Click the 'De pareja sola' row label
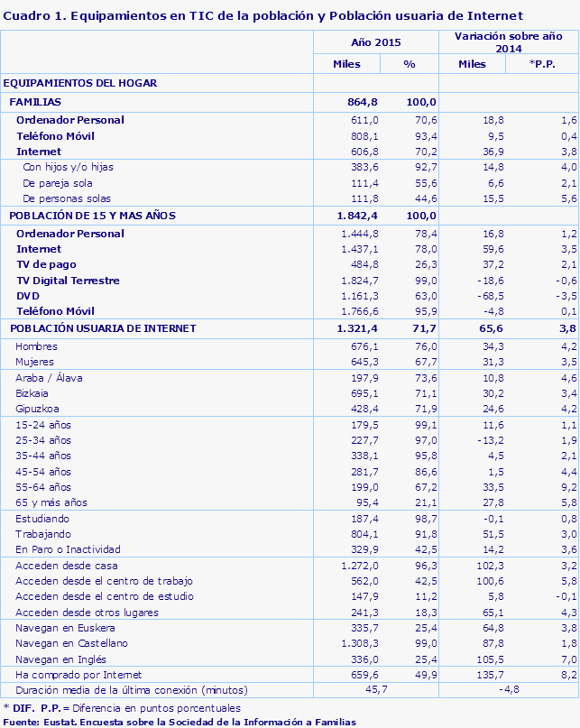 [58, 183]
